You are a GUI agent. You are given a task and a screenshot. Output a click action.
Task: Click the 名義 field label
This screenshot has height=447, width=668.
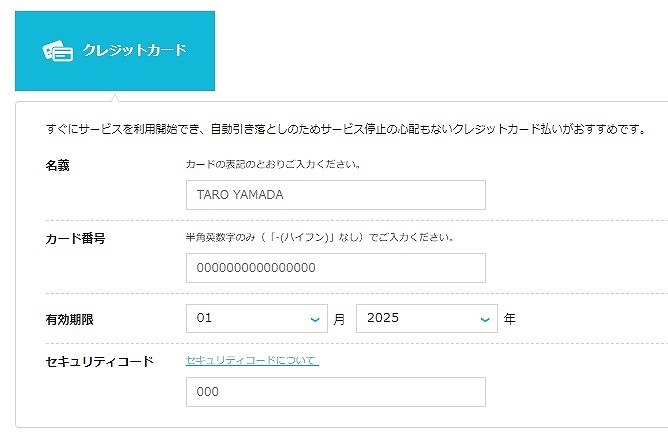tap(58, 165)
